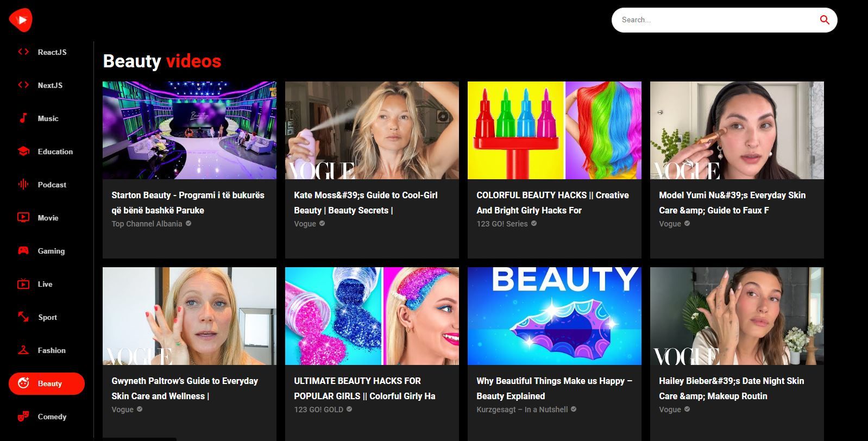
Task: Click the red play logo icon
Action: (21, 20)
